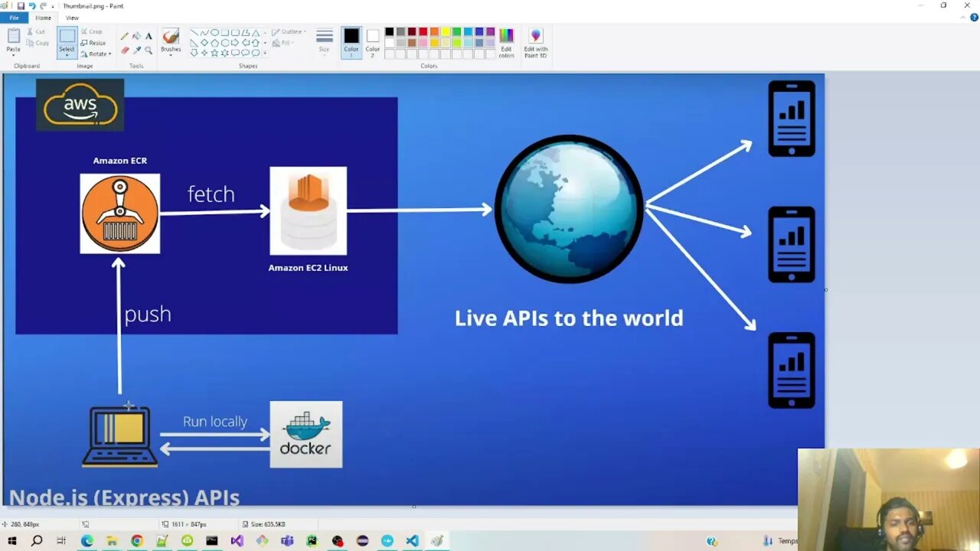Viewport: 980px width, 551px height.
Task: Click the Resize button
Action: click(93, 43)
